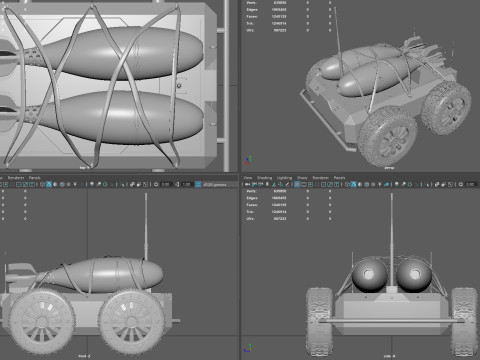Open Lighting menu in side panel
Screen dimensions: 480x360
(x=284, y=178)
